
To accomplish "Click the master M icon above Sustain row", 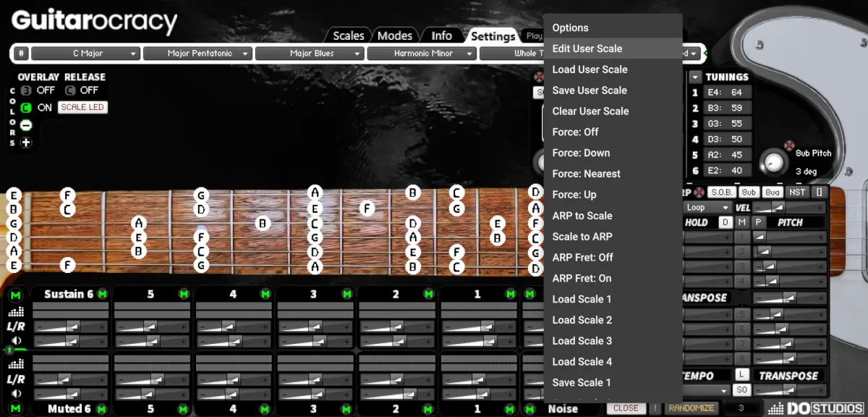I will pyautogui.click(x=16, y=295).
